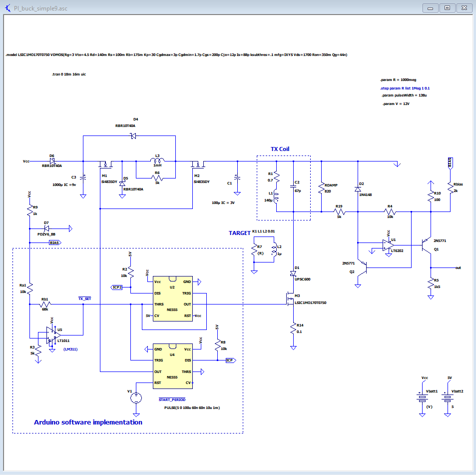Click the .param R = 1000meg text
This screenshot has height=475, width=476.
[x=398, y=79]
